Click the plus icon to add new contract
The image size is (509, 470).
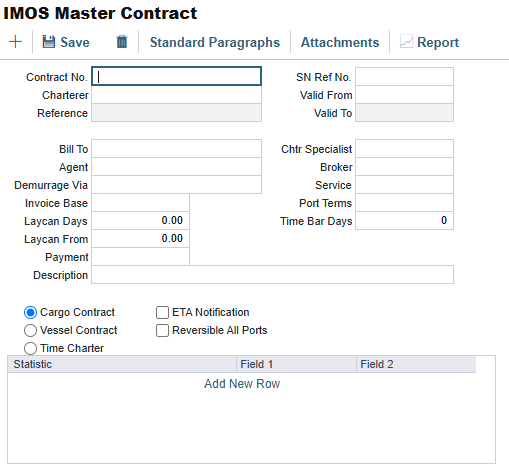pyautogui.click(x=15, y=42)
